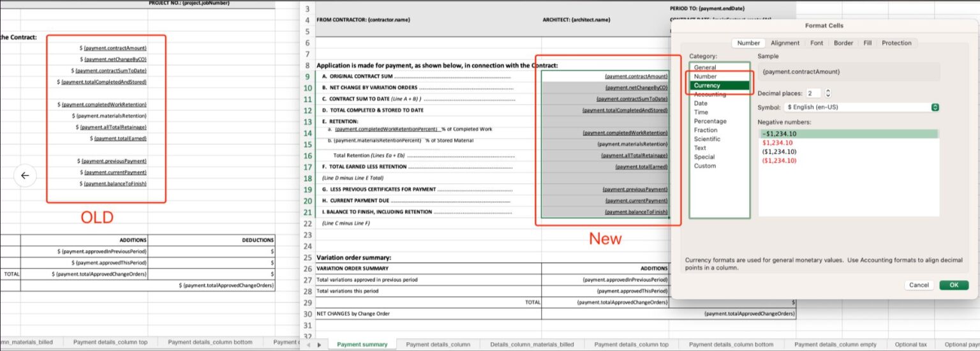
Task: Click the previous-sheet arrow beside Payment summary tab
Action: tap(308, 344)
